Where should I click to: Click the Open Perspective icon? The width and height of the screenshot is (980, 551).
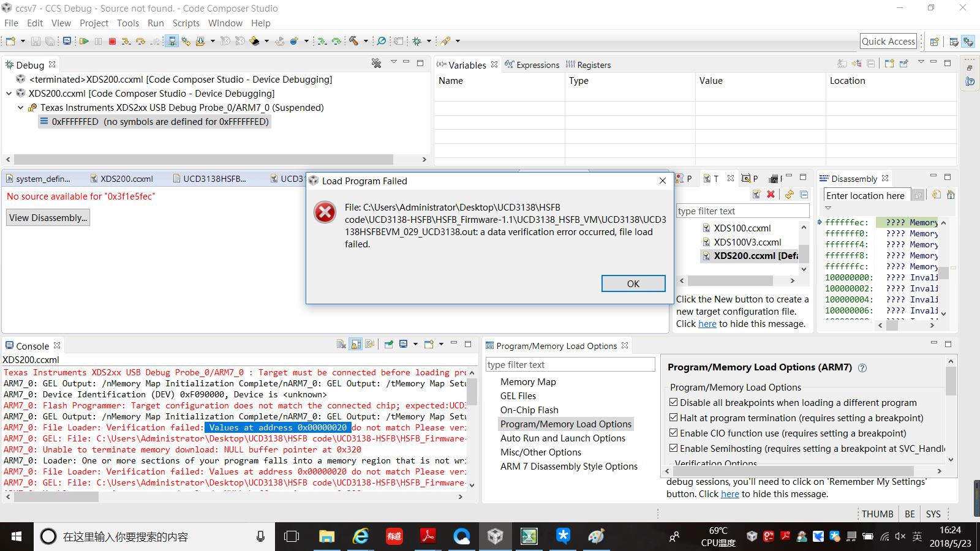point(934,42)
